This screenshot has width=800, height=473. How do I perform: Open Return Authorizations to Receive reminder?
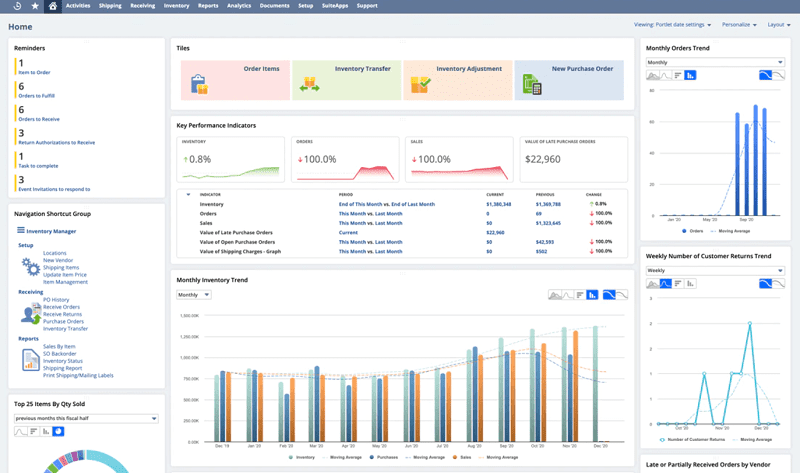57,143
